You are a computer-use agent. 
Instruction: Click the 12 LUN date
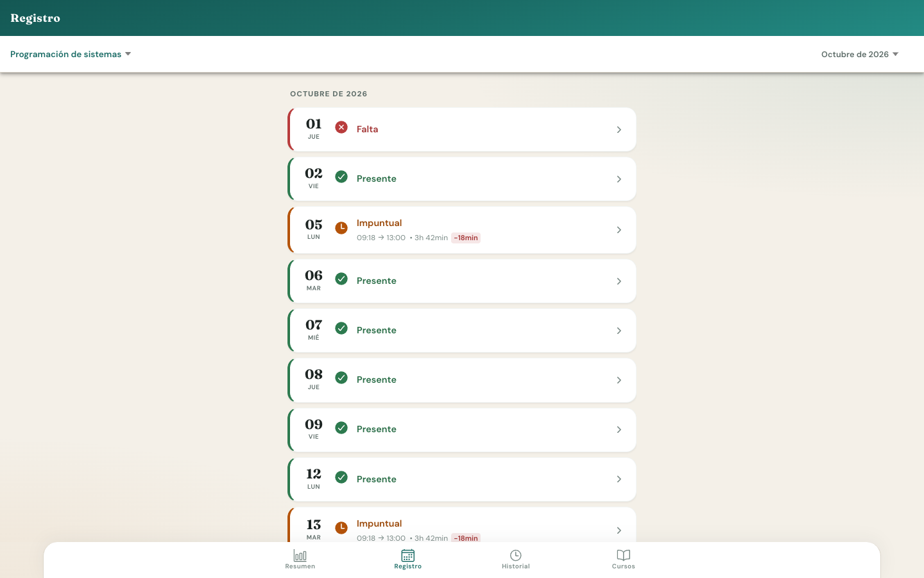coord(314,478)
